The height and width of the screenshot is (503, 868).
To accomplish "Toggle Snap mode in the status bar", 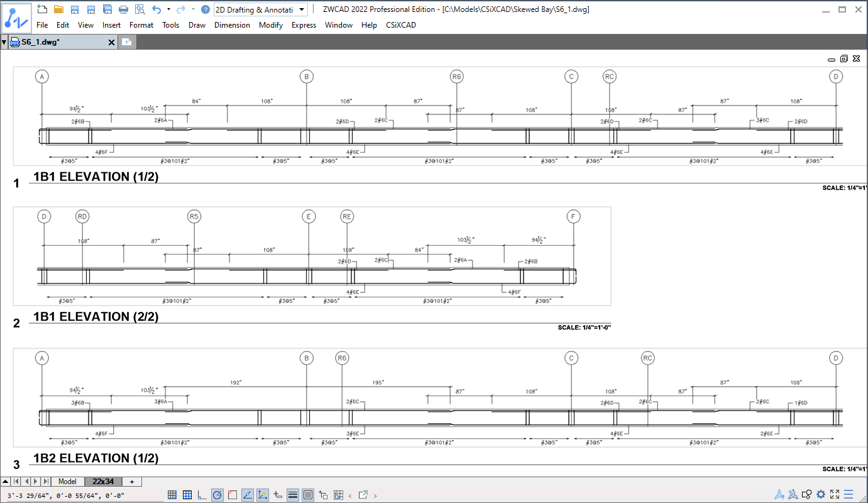I will coord(172,495).
